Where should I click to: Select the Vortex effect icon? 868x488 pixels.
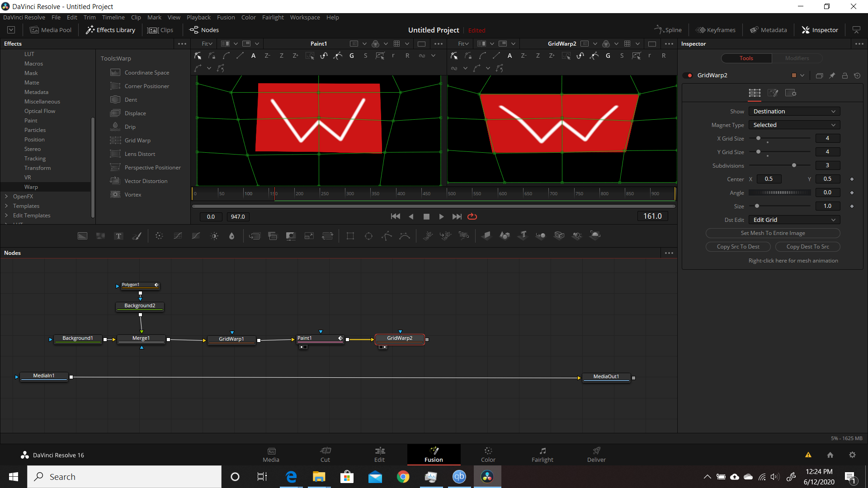click(x=115, y=195)
